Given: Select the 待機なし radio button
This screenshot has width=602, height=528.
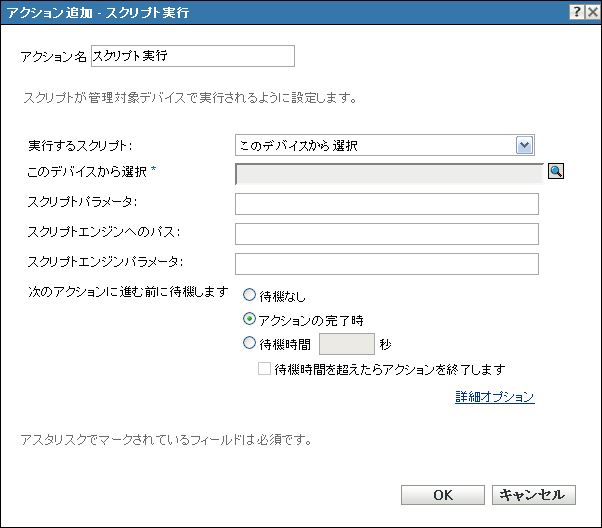Looking at the screenshot, I should 250,295.
